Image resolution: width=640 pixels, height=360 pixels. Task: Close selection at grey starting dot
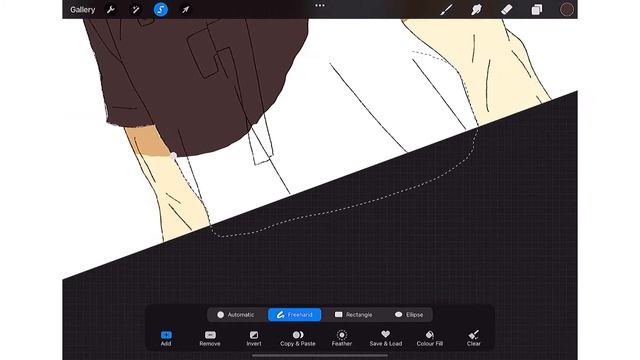173,155
